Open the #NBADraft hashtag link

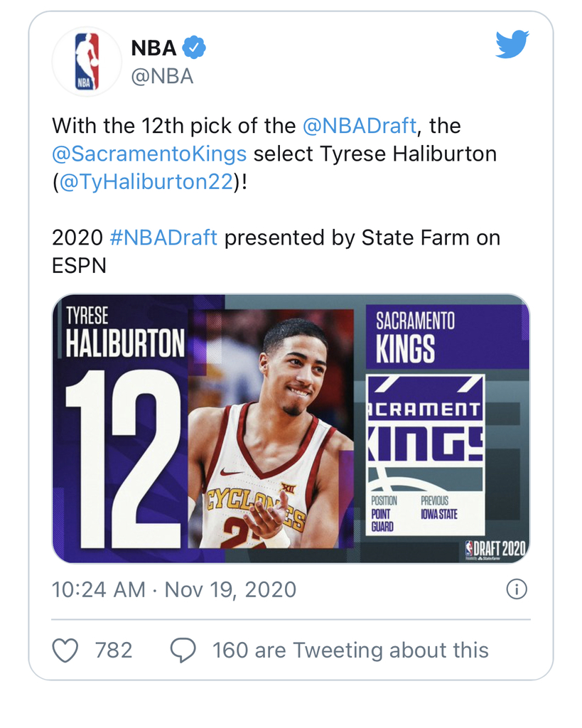[163, 237]
